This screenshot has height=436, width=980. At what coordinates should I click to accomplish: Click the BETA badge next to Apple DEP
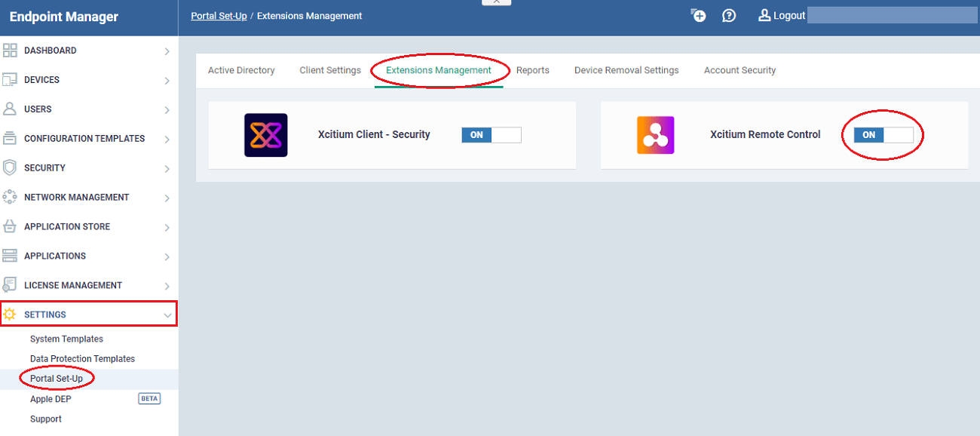pyautogui.click(x=149, y=399)
